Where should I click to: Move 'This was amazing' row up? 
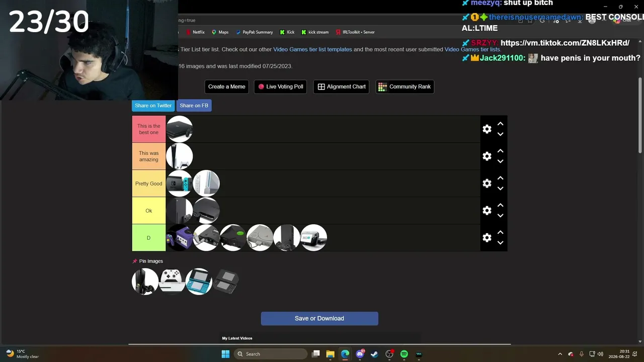point(500,151)
